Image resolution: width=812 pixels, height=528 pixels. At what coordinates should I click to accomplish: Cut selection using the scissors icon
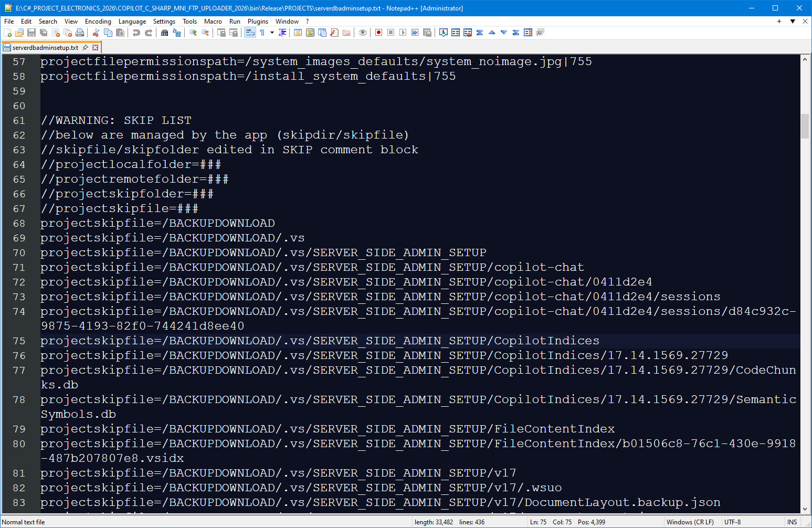(x=96, y=33)
